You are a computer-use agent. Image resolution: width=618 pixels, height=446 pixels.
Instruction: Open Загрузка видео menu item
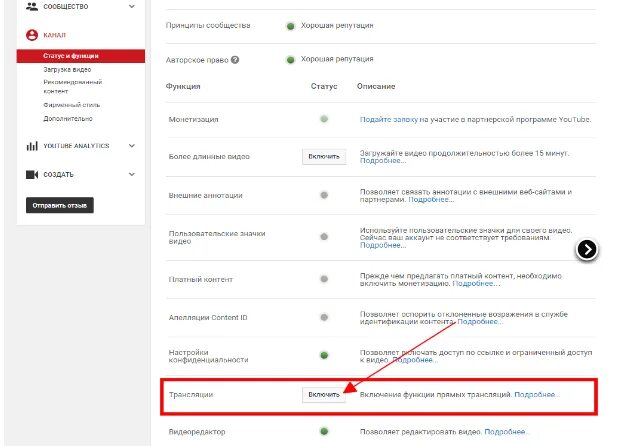tap(67, 69)
